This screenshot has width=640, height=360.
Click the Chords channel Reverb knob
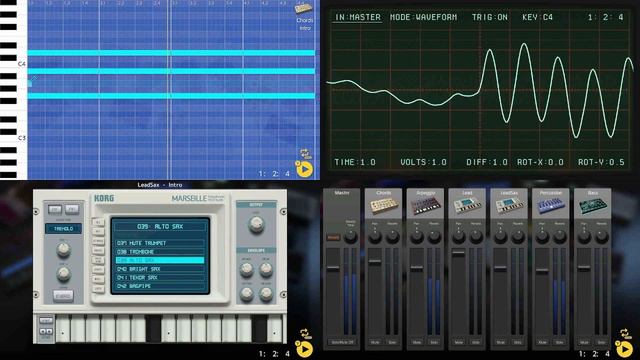click(x=393, y=237)
